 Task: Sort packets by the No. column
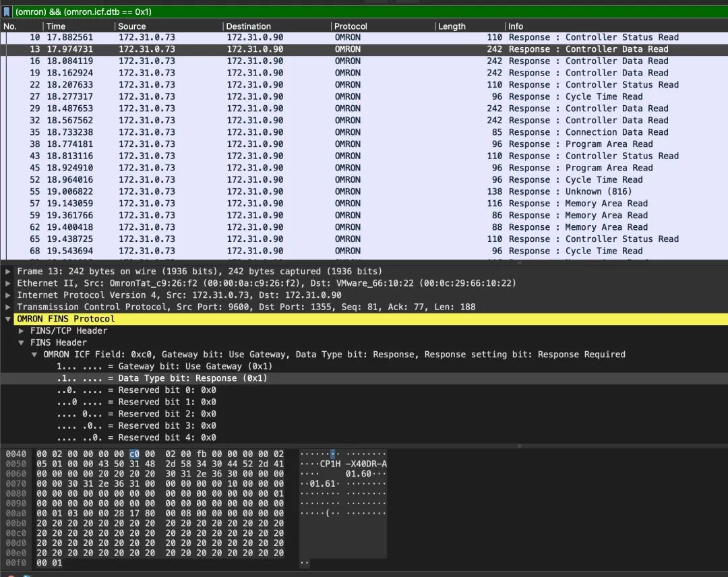[x=22, y=26]
